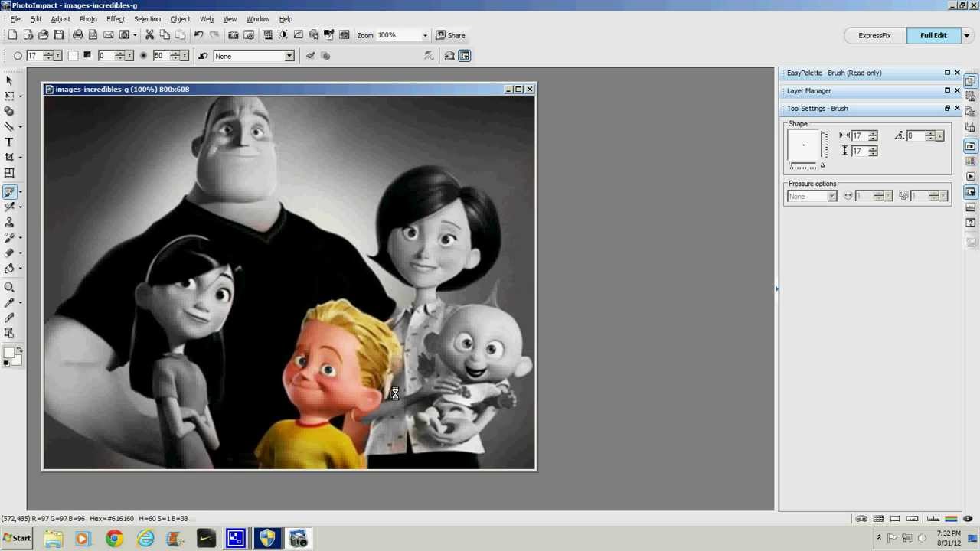Image resolution: width=980 pixels, height=551 pixels.
Task: Toggle the topmost icon in right panel strip
Action: pyautogui.click(x=971, y=80)
